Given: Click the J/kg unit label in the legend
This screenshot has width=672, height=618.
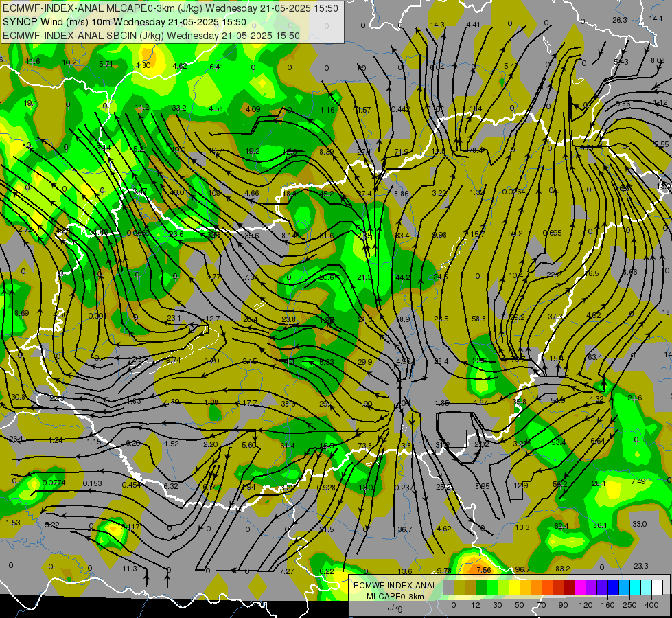Looking at the screenshot, I should click(x=395, y=608).
